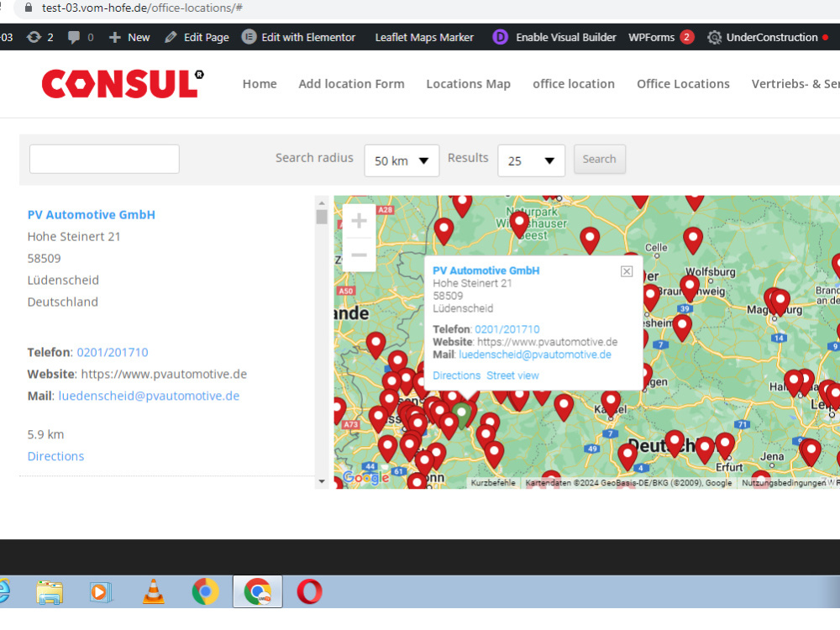Click PV Automotive GmbH title in map popup

pos(486,270)
